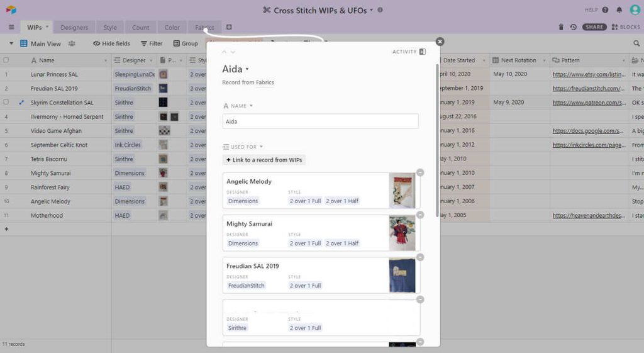Image resolution: width=644 pixels, height=353 pixels.
Task: Open the Designer column dropdown
Action: [151, 60]
